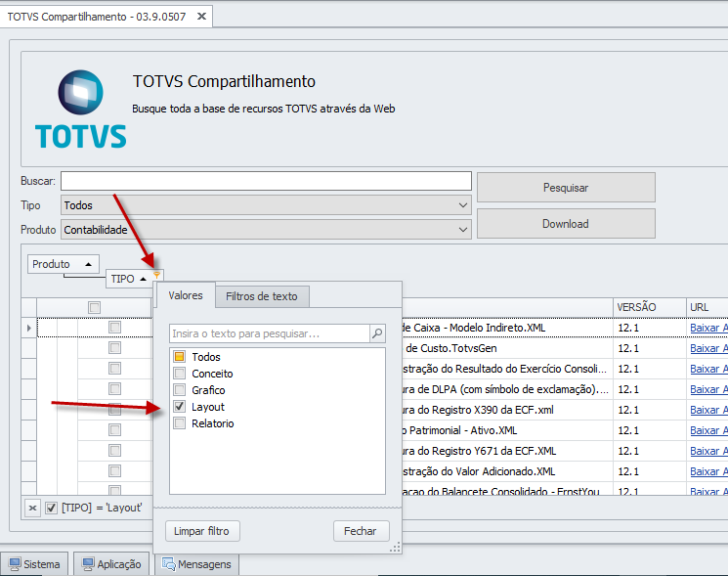Select the Valor Adicionado.XML cell

[x=507, y=471]
